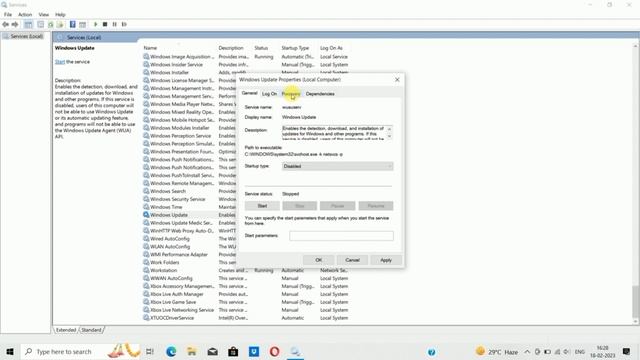
Task: Open the Opera browser from the taskbar
Action: [x=274, y=351]
